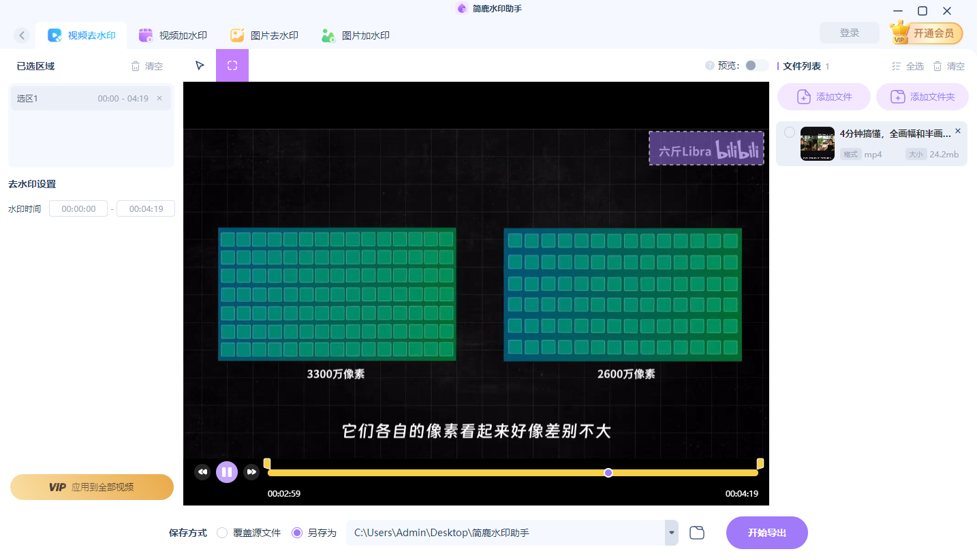The image size is (977, 560).
Task: Fast-forward the video playback
Action: pyautogui.click(x=251, y=471)
